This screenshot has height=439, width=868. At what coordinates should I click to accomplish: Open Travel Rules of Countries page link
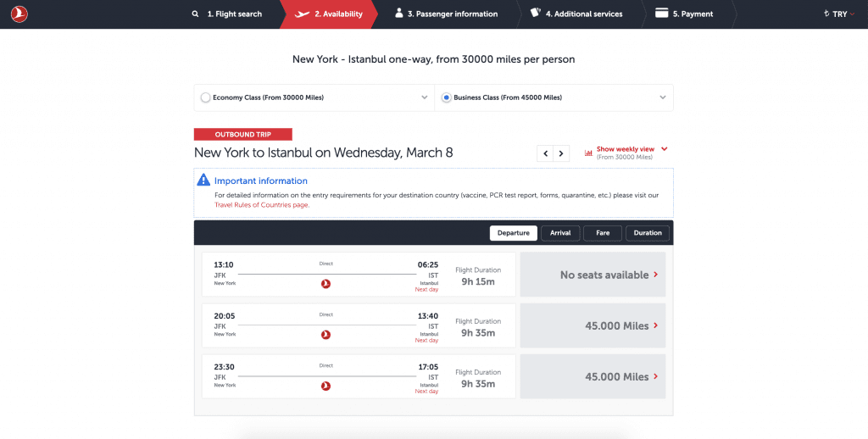point(262,205)
